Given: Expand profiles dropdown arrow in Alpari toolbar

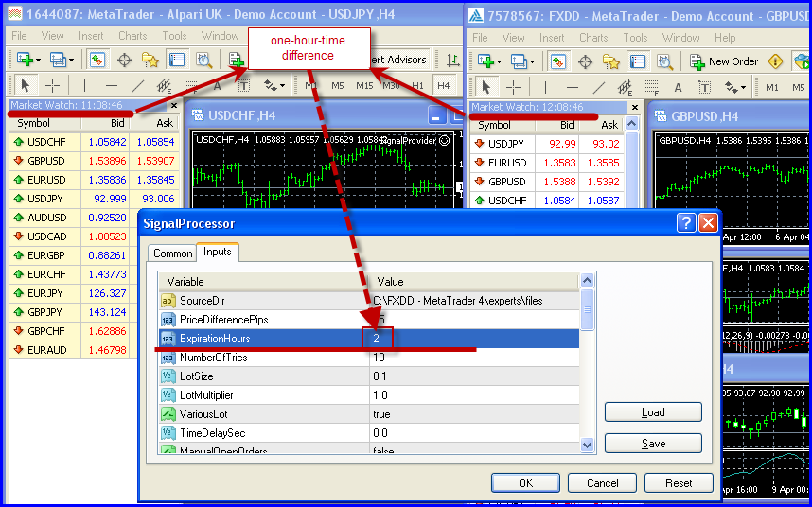Looking at the screenshot, I should (71, 60).
